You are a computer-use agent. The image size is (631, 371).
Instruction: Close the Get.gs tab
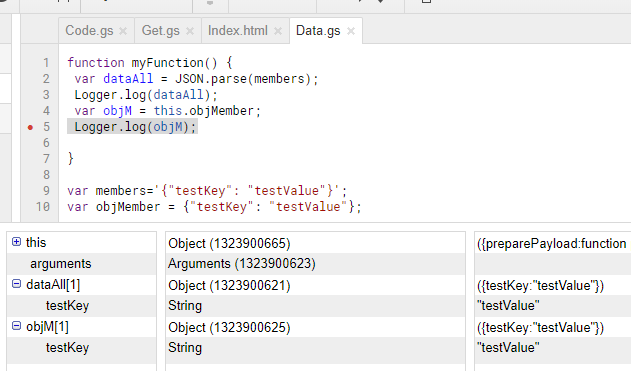(x=190, y=31)
